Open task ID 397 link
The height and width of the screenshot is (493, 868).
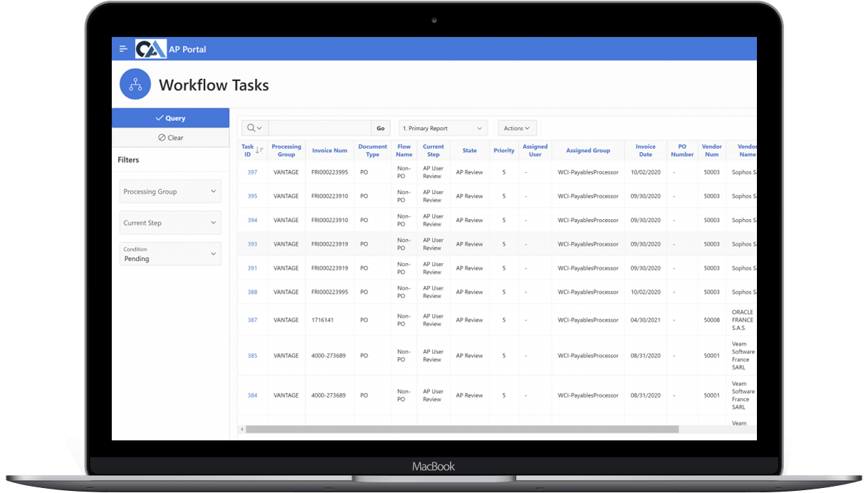[252, 172]
